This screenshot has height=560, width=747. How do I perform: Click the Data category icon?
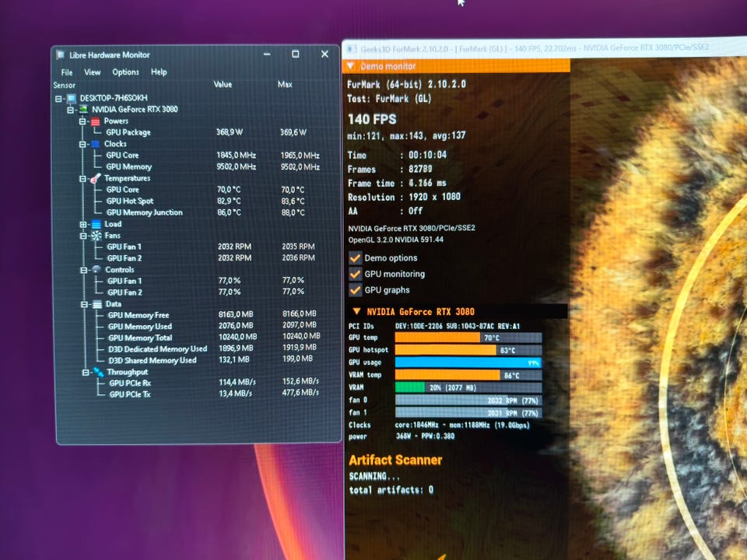tap(97, 304)
